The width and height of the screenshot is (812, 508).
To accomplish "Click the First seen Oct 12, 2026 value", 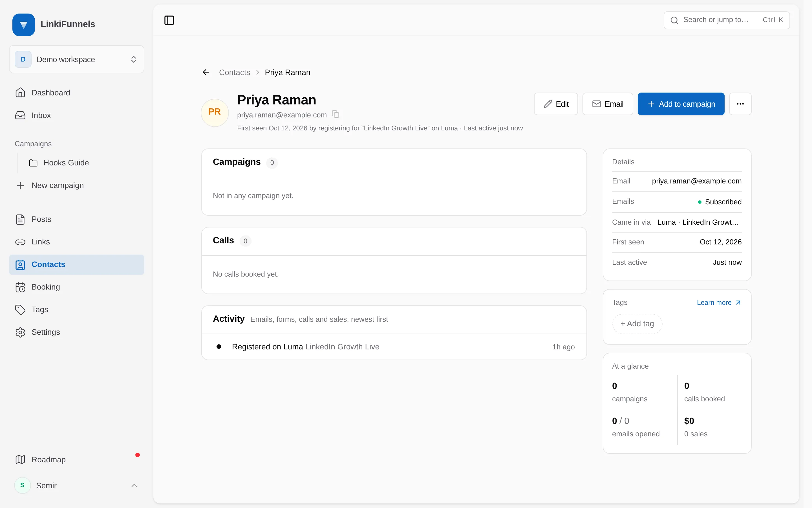I will point(720,242).
